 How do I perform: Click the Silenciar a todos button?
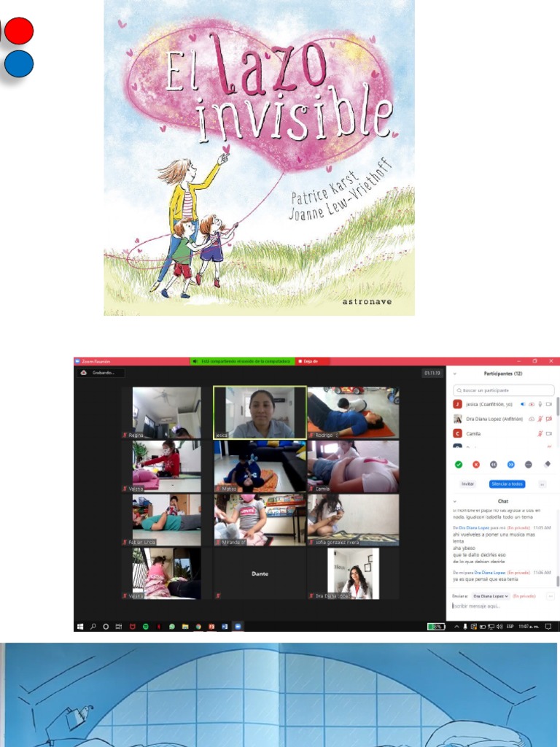click(x=507, y=484)
